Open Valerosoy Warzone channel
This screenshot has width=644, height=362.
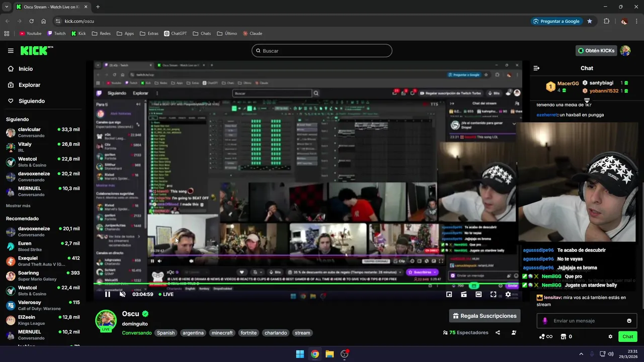click(x=43, y=305)
